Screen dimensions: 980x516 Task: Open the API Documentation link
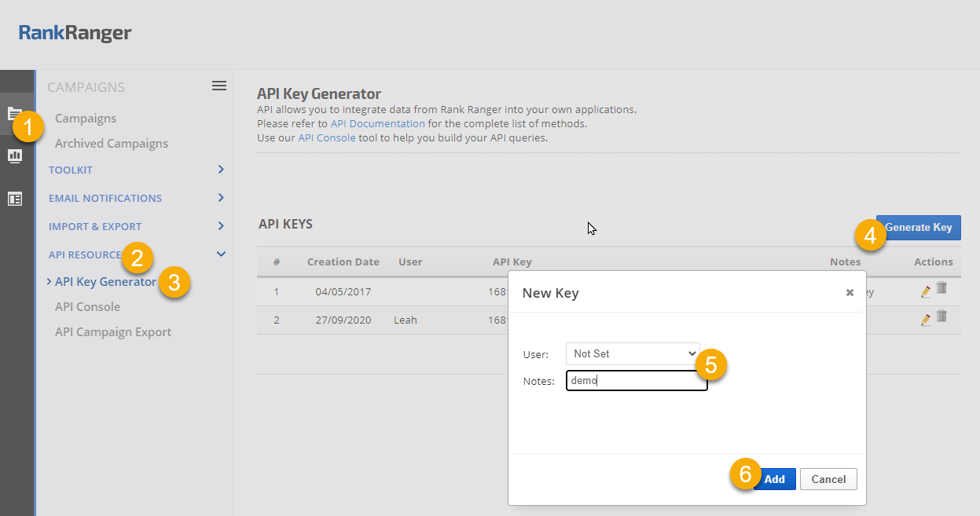(377, 124)
